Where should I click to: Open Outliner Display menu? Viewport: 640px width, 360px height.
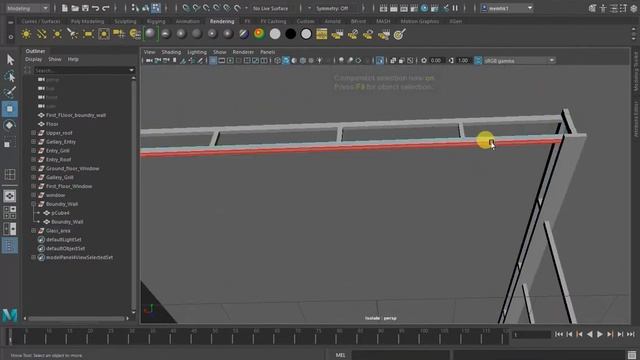click(33, 59)
